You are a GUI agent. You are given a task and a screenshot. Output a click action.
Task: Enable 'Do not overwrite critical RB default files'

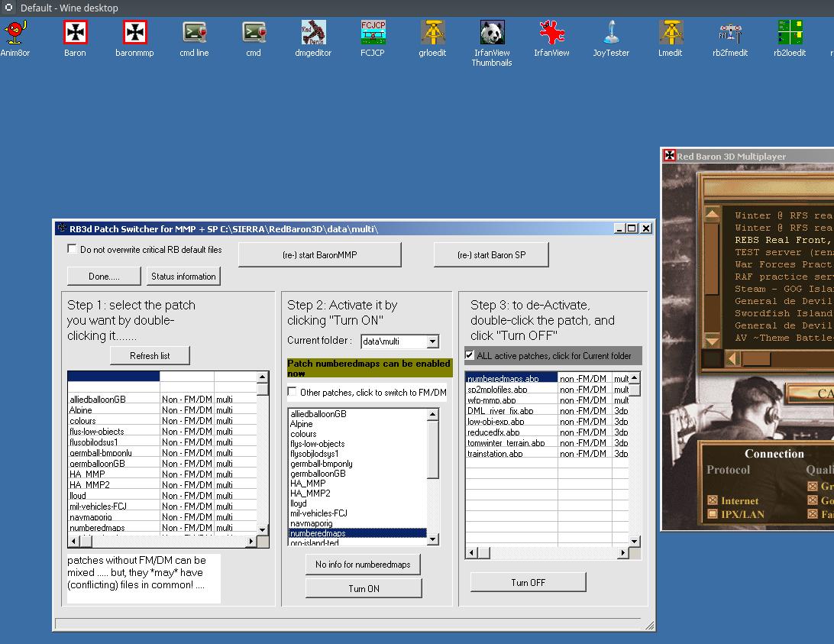(x=73, y=249)
